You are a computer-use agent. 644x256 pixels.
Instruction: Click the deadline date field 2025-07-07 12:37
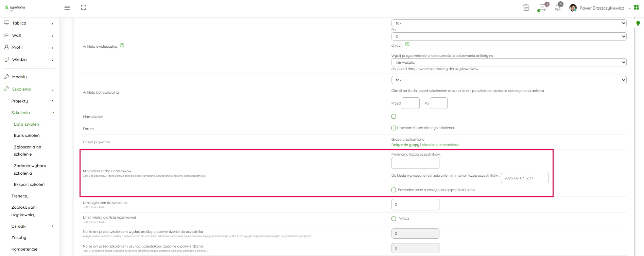tap(524, 178)
